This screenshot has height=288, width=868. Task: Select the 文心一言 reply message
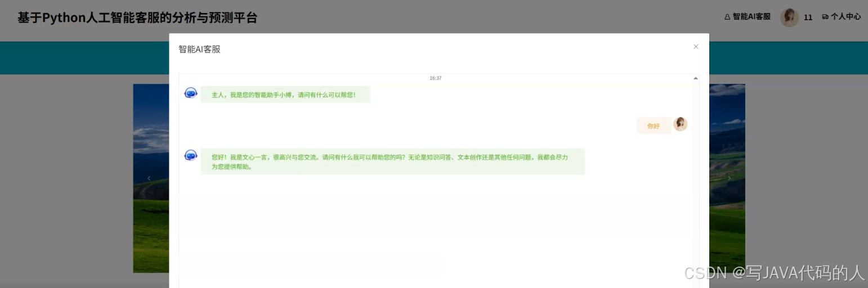[392, 161]
